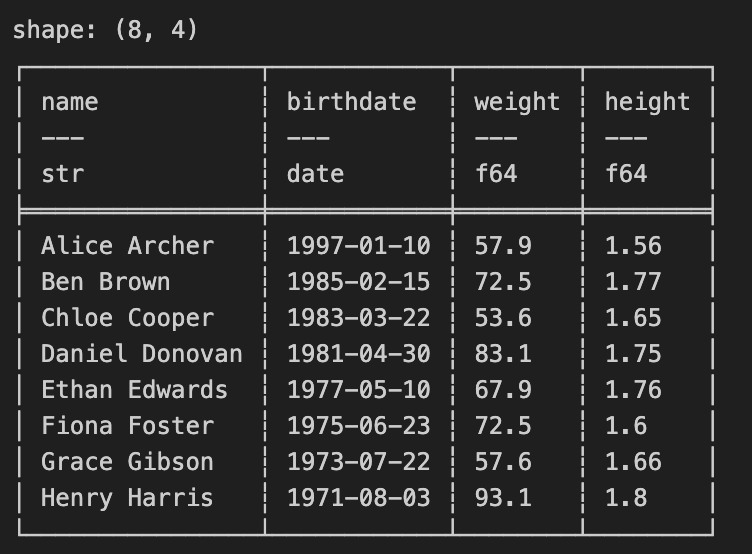This screenshot has height=554, width=752.
Task: Select the name "Chloe Cooper"
Action: click(127, 318)
